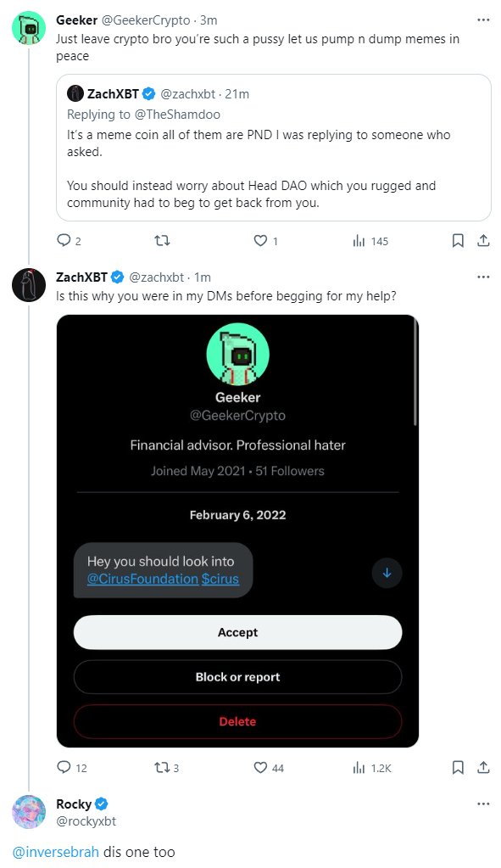
Task: Share Geeker's tweet via share icon
Action: pos(483,240)
